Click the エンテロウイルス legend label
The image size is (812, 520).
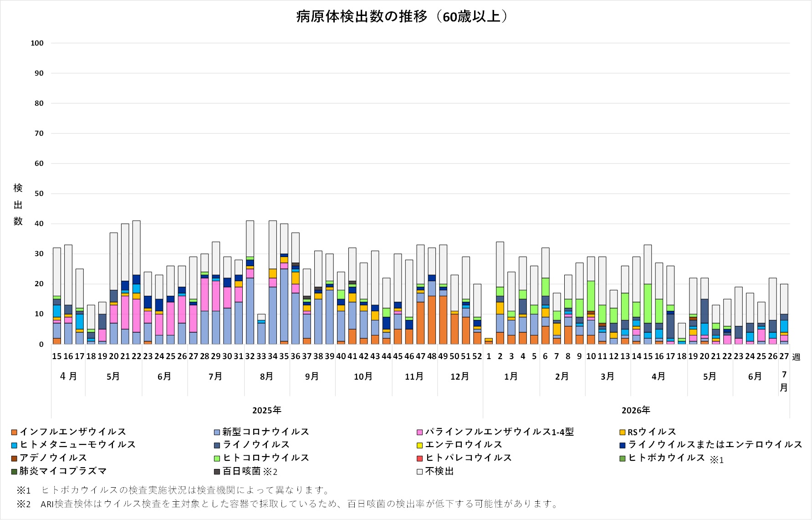464,444
